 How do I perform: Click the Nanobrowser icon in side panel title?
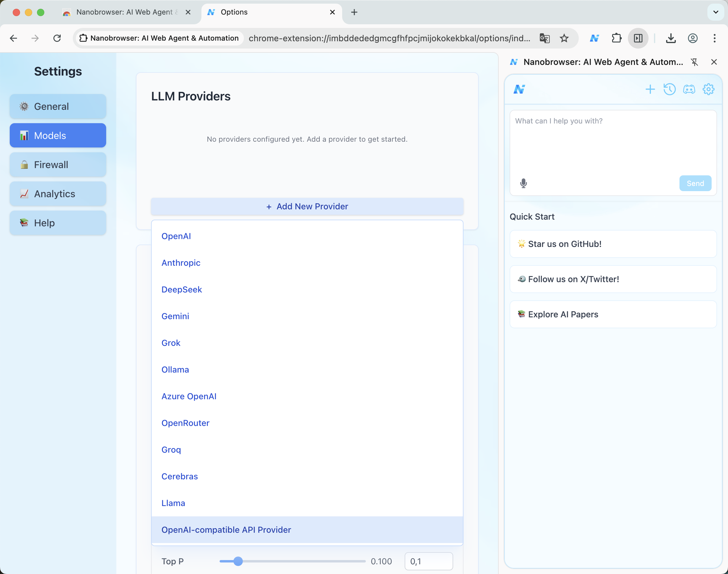pos(514,62)
